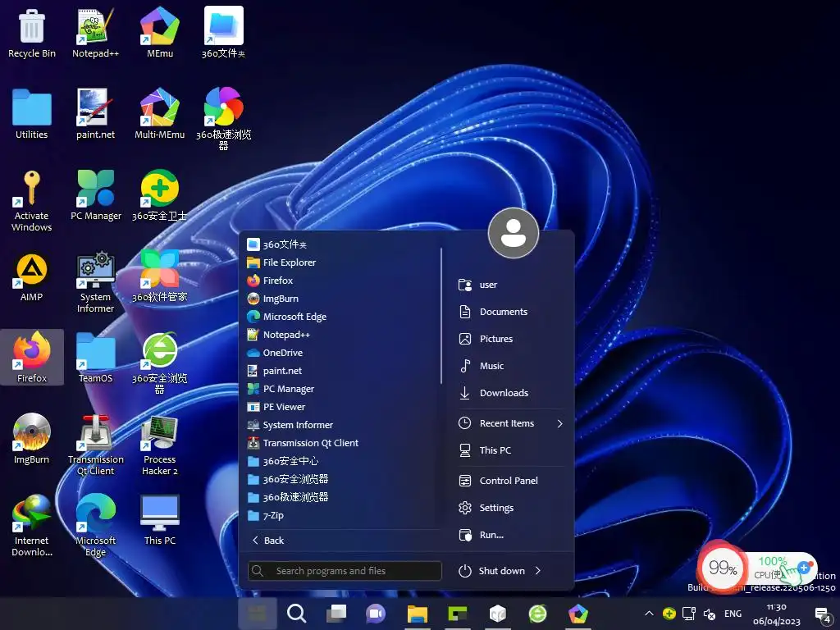Open Internet Download Manager desktop shortcut

coord(32,526)
